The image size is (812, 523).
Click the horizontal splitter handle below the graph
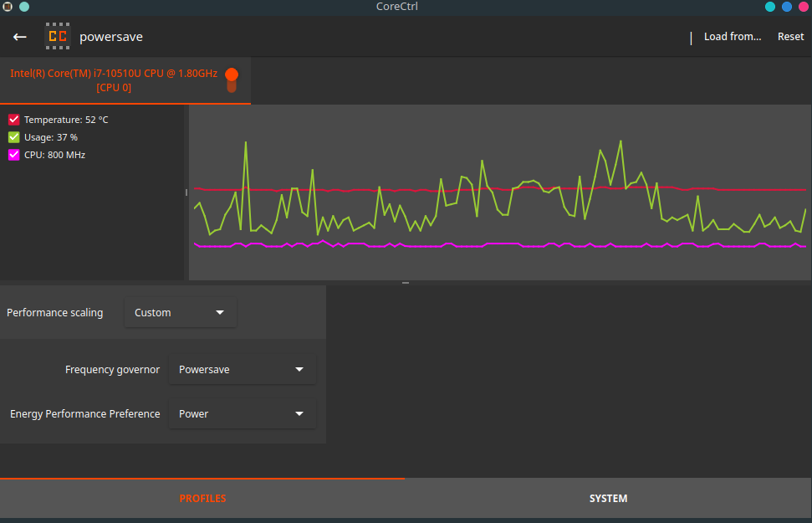406,283
